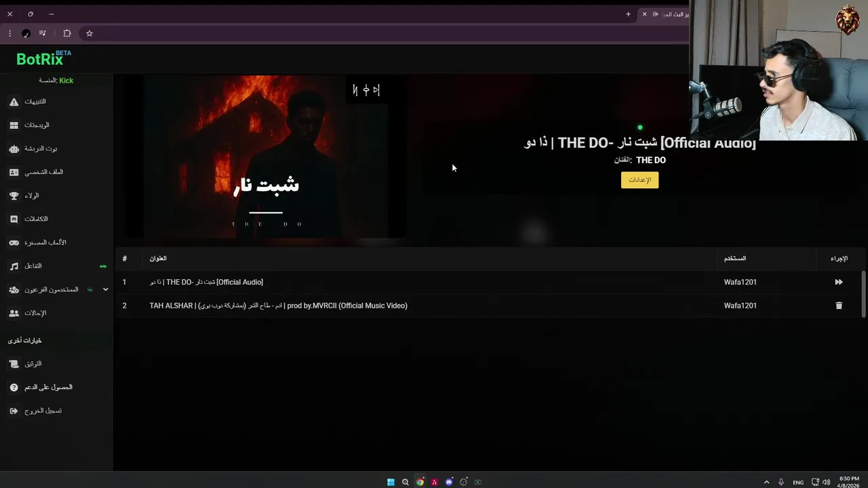The image size is (868, 488).
Task: Open a new browser tab
Action: coord(628,14)
